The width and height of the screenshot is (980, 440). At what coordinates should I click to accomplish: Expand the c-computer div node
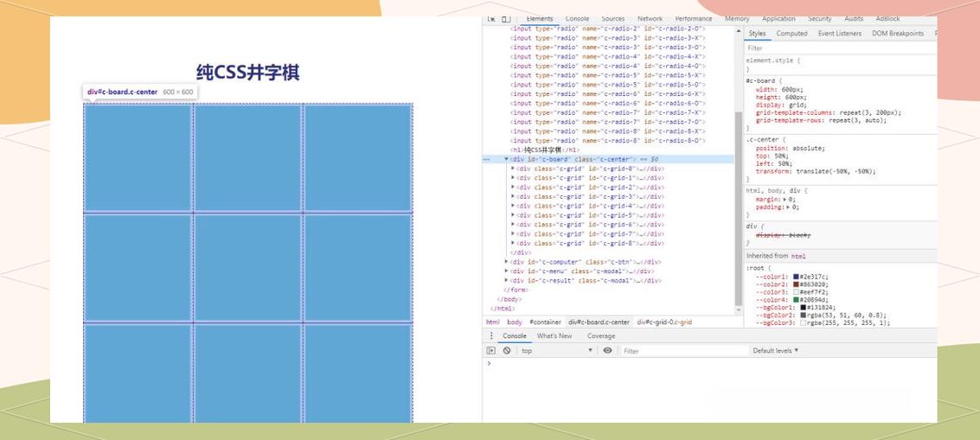(x=506, y=262)
